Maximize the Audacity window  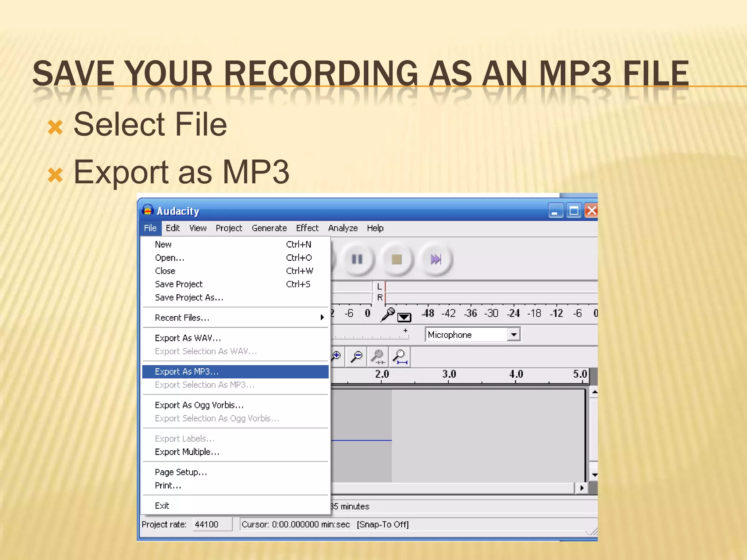(x=574, y=211)
